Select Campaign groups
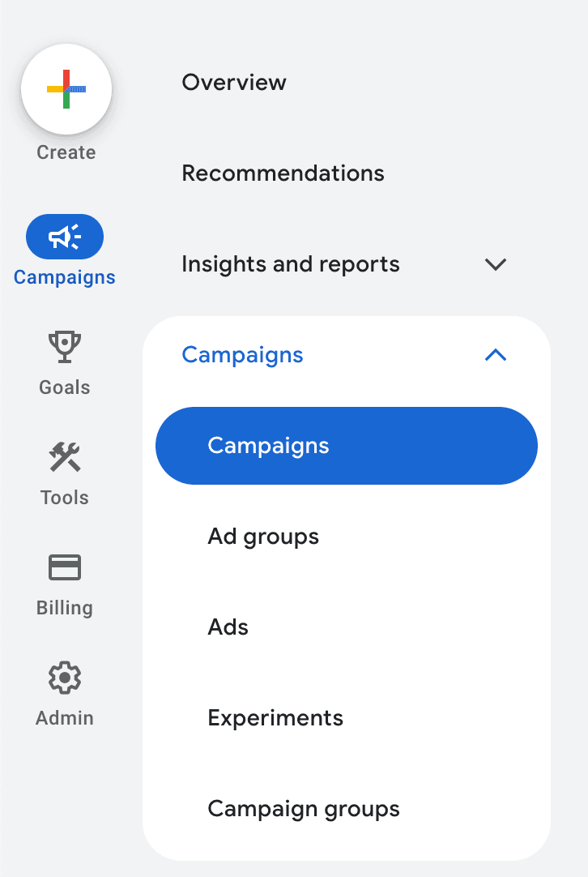 [x=304, y=809]
